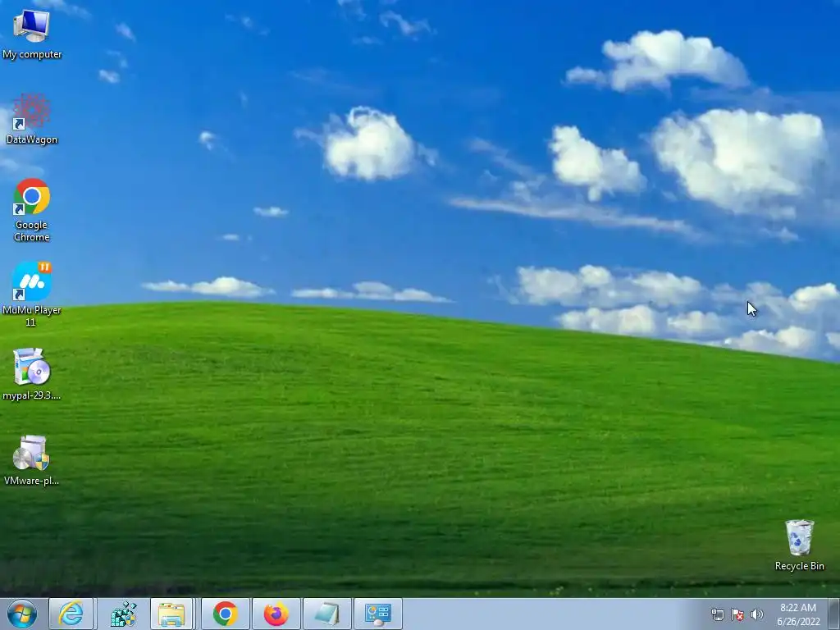Open the Action Center flag icon
The image size is (840, 630).
pos(737,614)
